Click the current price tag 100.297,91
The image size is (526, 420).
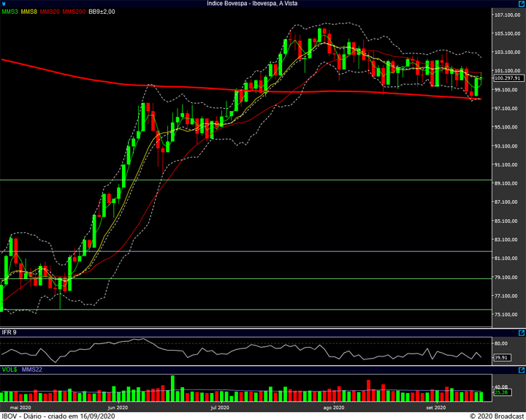507,78
